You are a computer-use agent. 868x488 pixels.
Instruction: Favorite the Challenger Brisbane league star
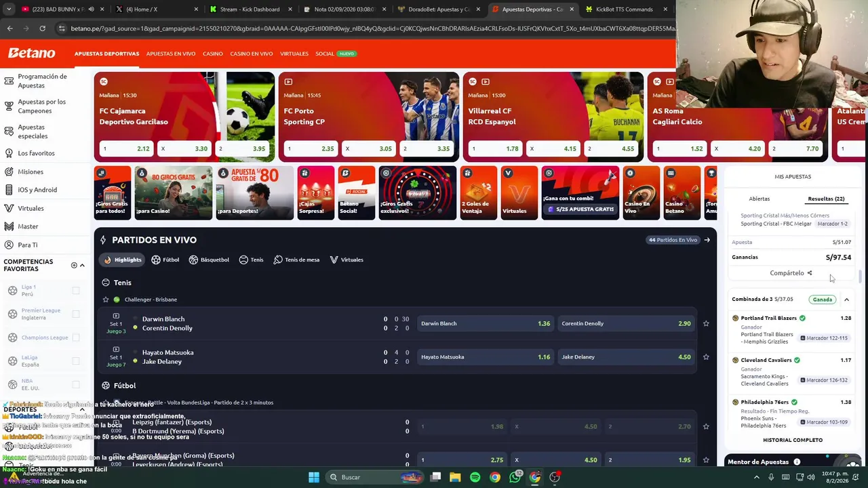pyautogui.click(x=105, y=300)
